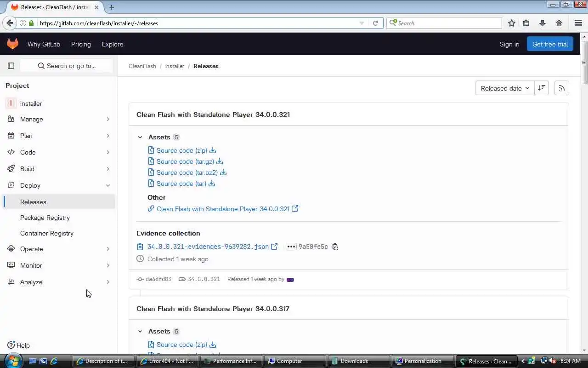Image resolution: width=588 pixels, height=368 pixels.
Task: Click download icon next to Source code (tar.bz2)
Action: (x=223, y=172)
